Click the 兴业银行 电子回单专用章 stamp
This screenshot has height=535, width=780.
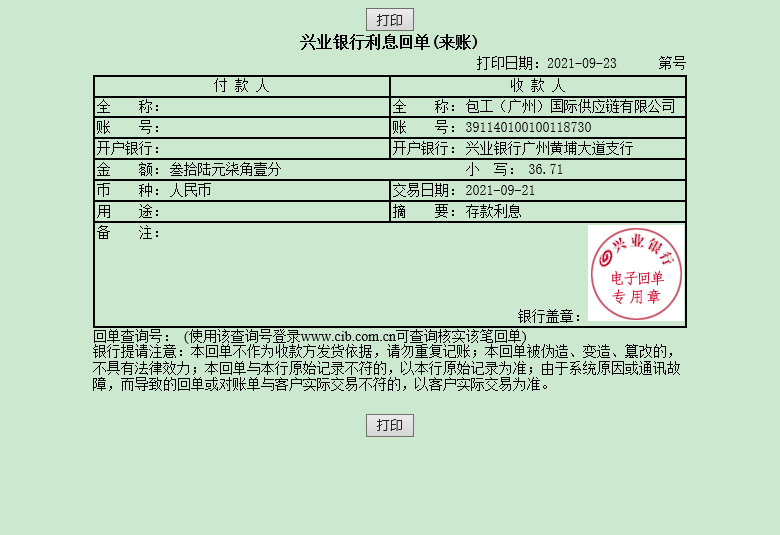(636, 273)
